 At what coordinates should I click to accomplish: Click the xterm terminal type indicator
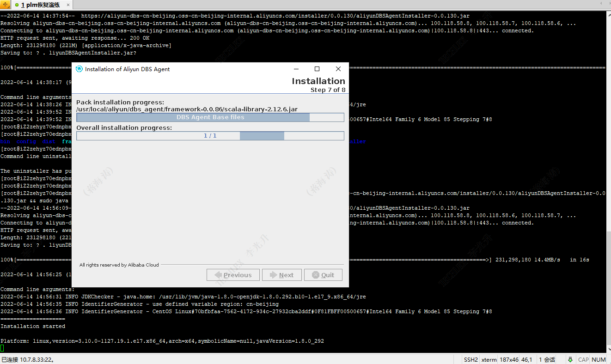(489, 359)
